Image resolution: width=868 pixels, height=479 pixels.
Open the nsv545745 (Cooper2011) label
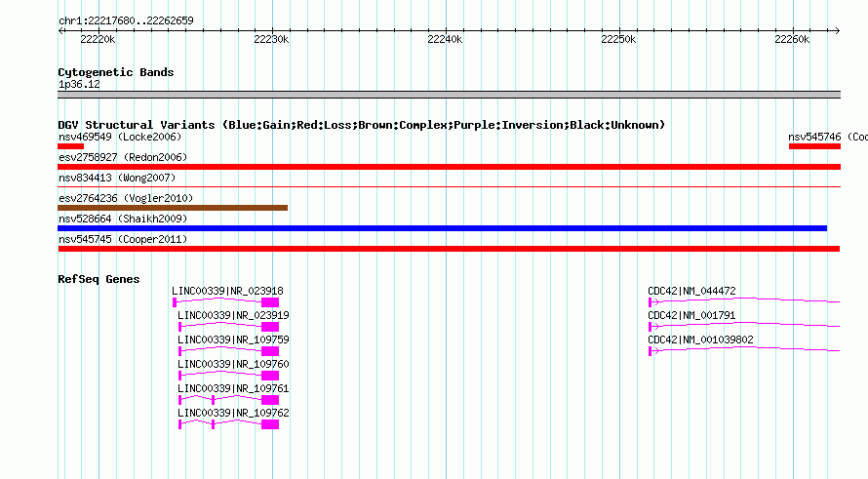123,239
